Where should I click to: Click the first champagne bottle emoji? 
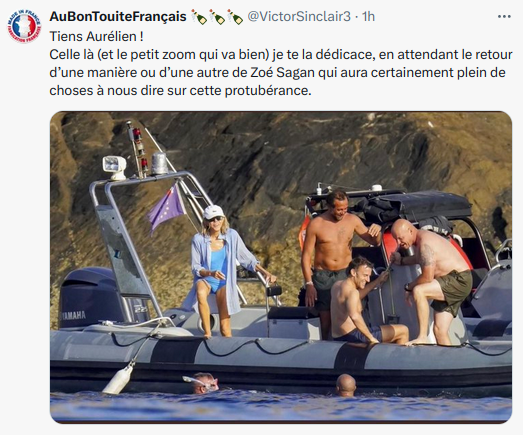tap(199, 16)
